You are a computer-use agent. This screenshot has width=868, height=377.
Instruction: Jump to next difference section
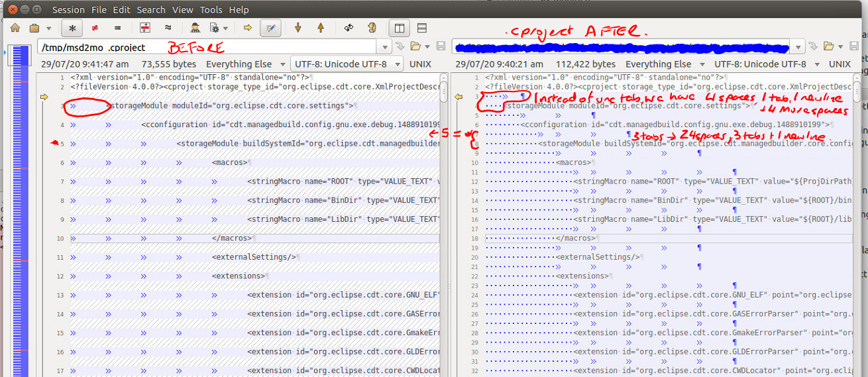(298, 28)
